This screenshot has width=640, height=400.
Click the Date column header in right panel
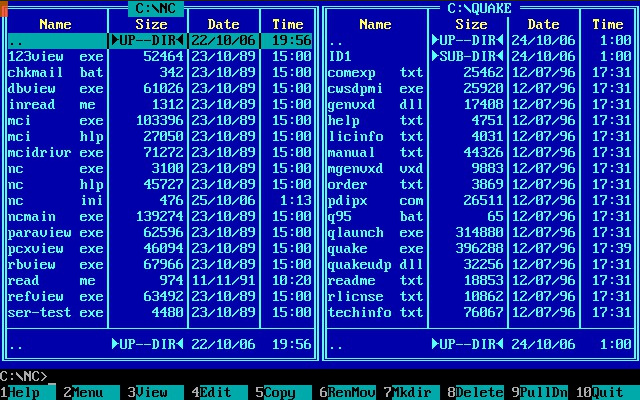point(543,24)
